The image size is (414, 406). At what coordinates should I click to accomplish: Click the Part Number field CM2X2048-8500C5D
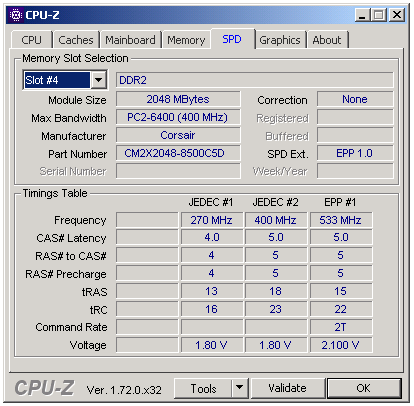click(178, 153)
